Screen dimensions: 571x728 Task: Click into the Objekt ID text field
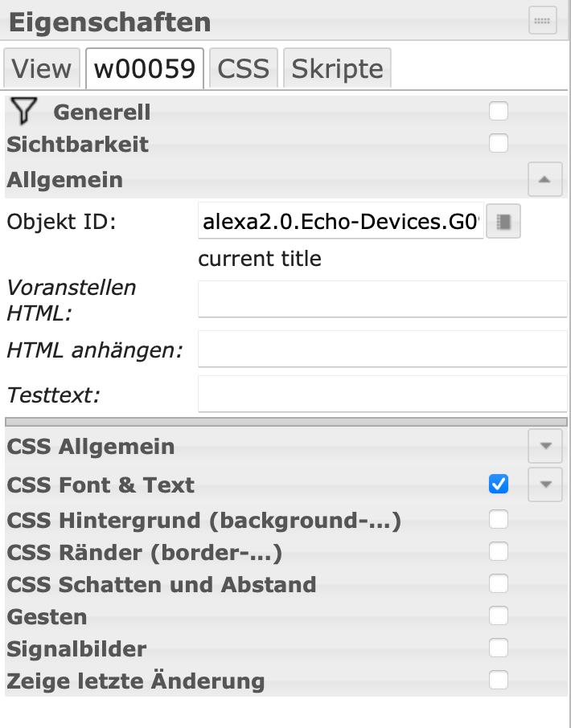(340, 221)
